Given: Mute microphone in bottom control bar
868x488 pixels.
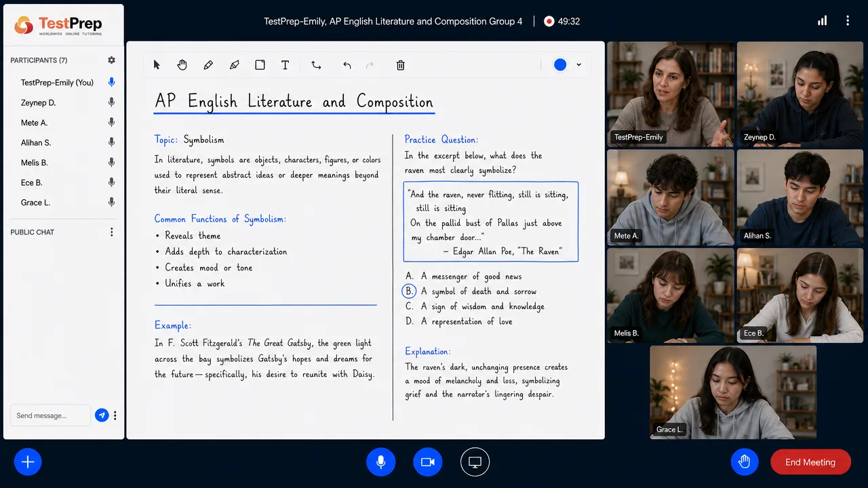Looking at the screenshot, I should (x=381, y=462).
